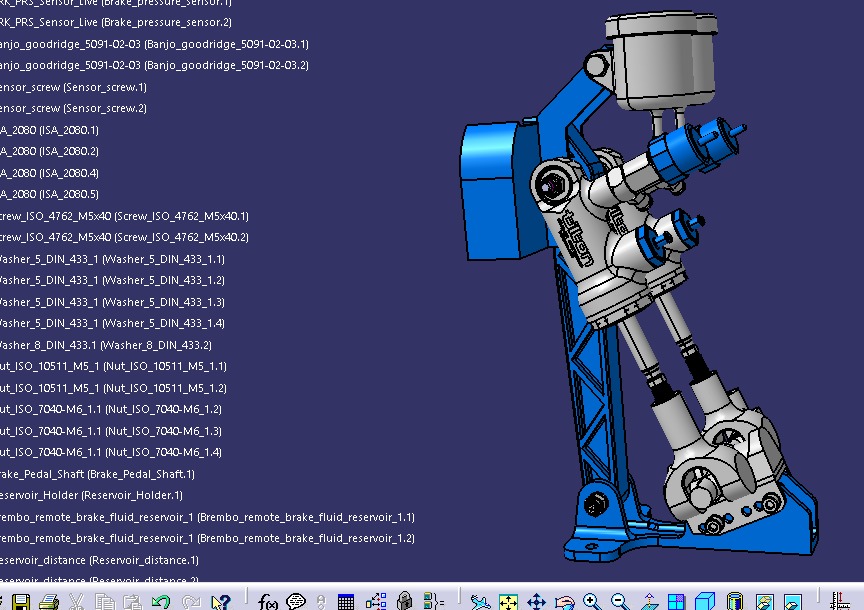Viewport: 864px width, 610px height.
Task: Click the Zoom In magnifier icon
Action: point(592,602)
